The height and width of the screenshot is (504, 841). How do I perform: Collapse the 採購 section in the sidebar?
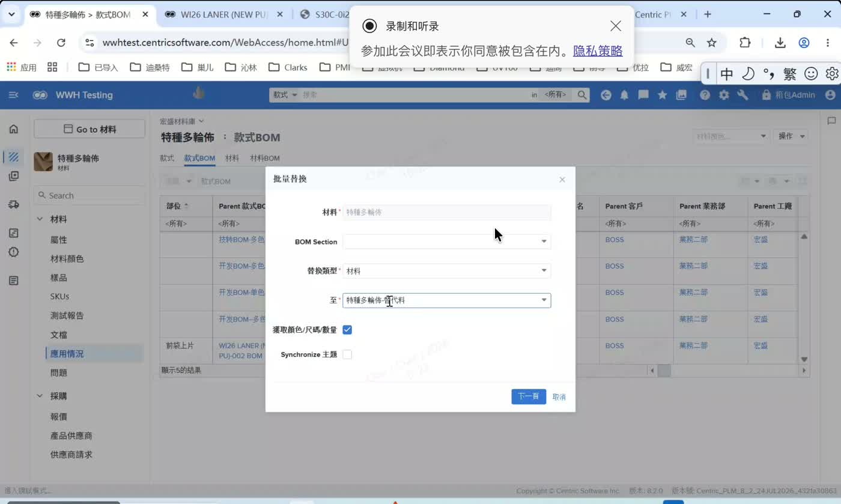point(40,396)
